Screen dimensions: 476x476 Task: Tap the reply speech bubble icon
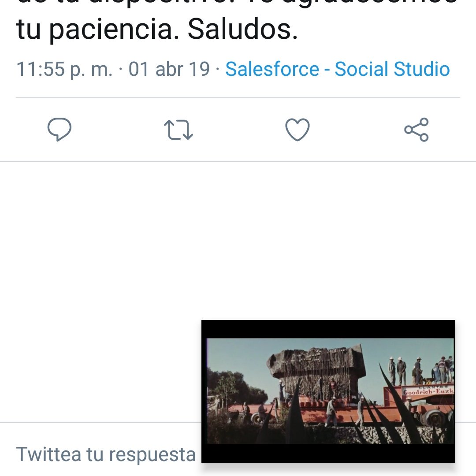click(x=59, y=129)
